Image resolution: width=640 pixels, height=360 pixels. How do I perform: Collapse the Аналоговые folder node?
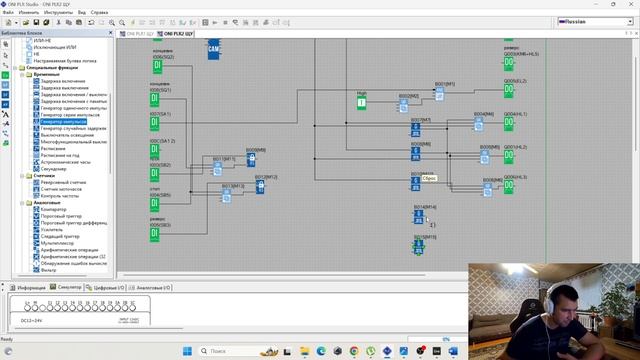(22, 203)
